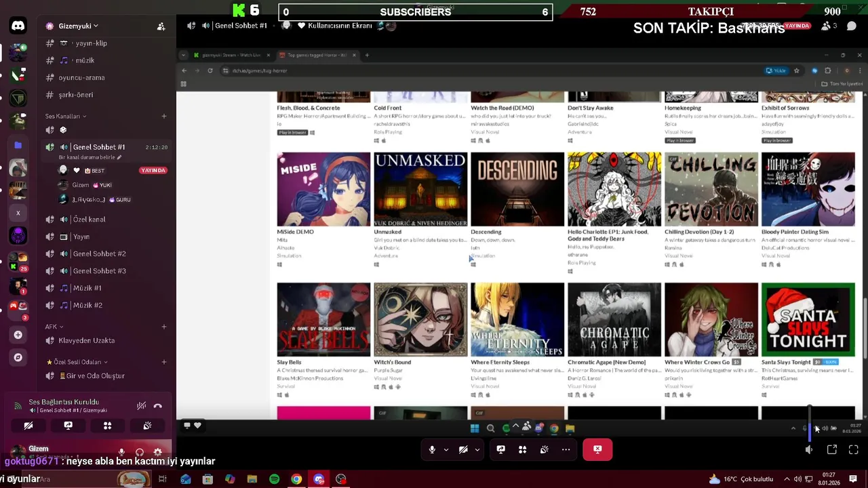
Task: Invite people to Gizemyuki server
Action: (x=161, y=26)
